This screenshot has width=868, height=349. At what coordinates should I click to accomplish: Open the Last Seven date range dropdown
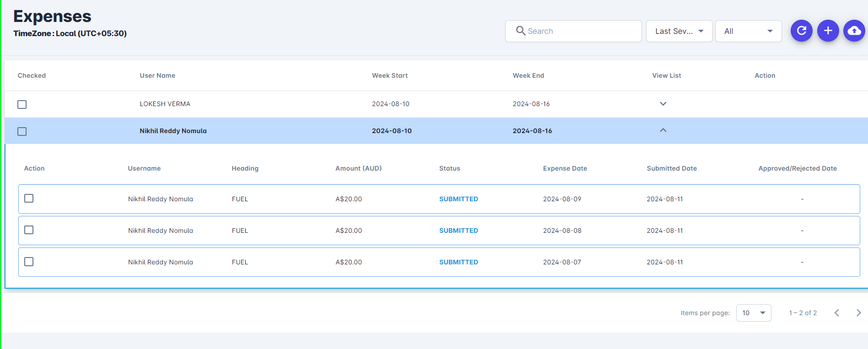tap(679, 31)
